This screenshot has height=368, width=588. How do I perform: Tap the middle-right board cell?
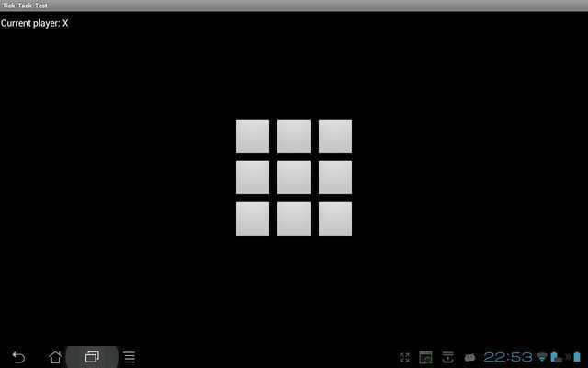[x=335, y=178]
